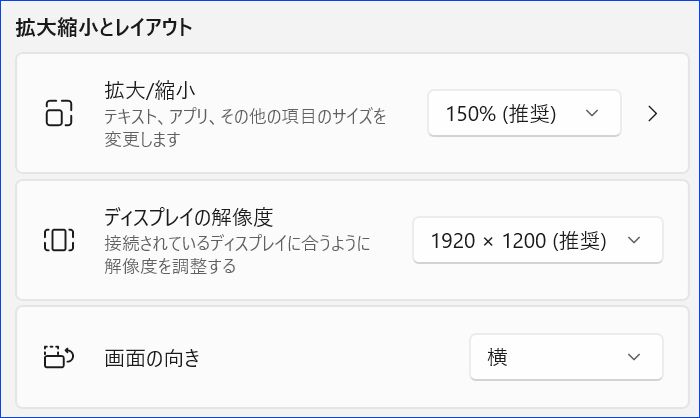Click the 解像度を調整する text line

click(x=170, y=267)
